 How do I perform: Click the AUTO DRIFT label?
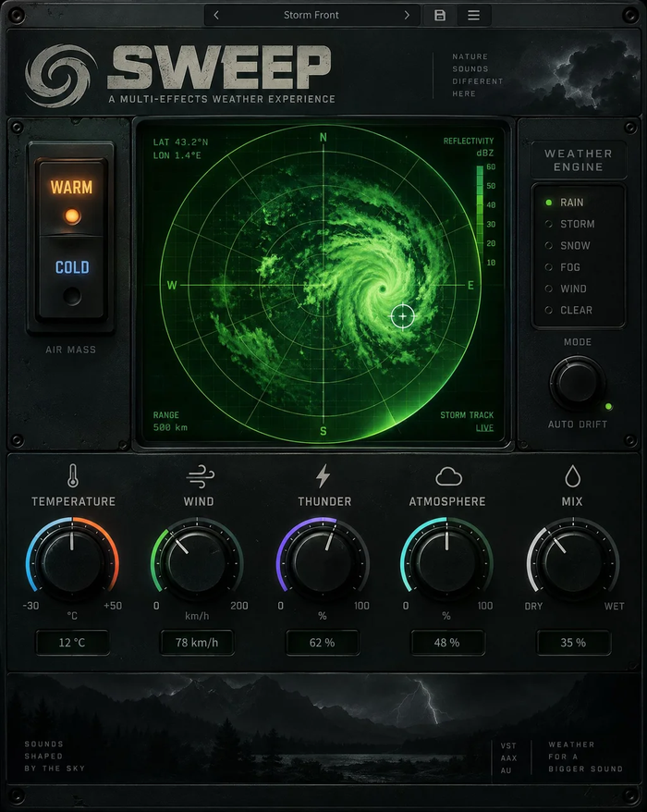578,424
